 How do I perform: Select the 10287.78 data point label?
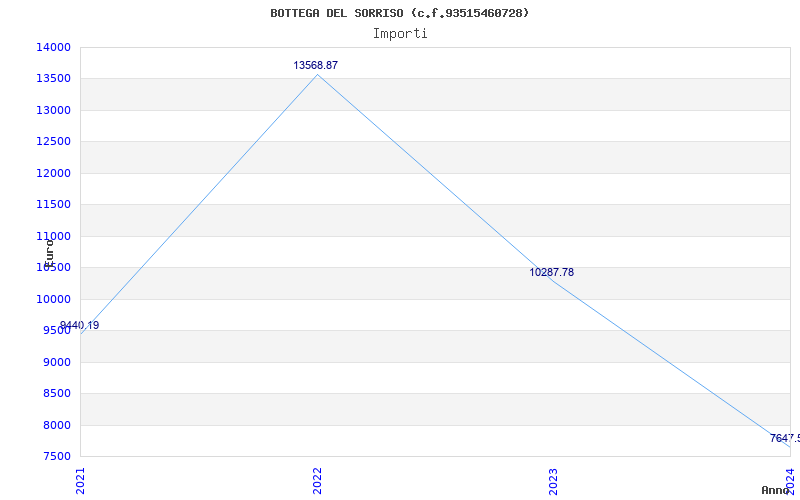[x=552, y=272]
